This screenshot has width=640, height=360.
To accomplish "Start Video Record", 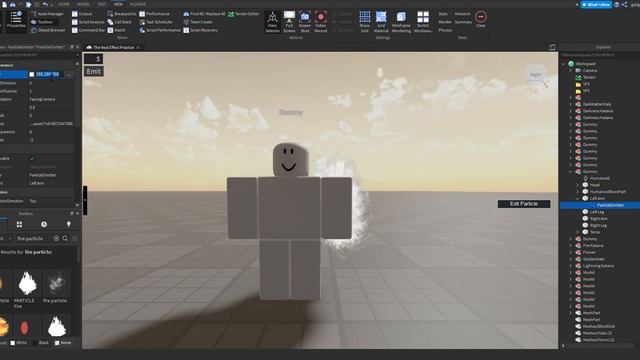I will [x=320, y=22].
